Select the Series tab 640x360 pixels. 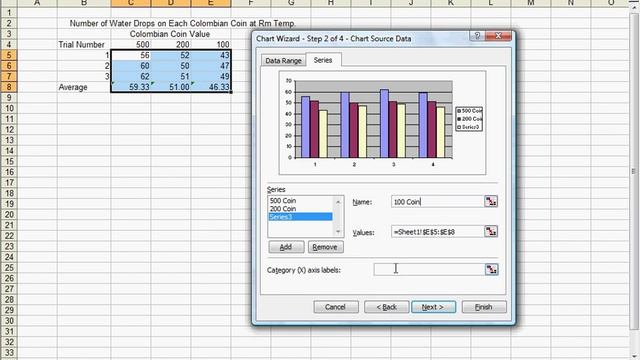[x=323, y=60]
